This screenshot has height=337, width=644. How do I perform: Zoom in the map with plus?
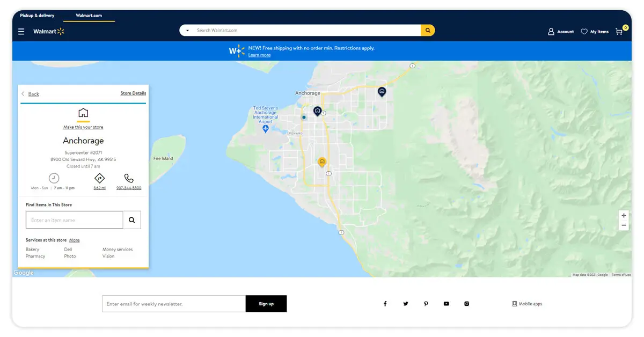click(x=624, y=216)
